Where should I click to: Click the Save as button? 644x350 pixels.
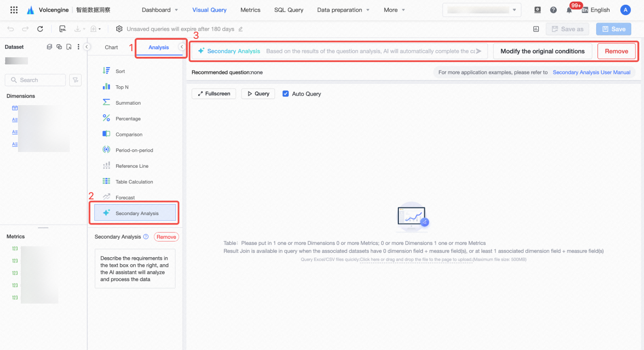568,29
